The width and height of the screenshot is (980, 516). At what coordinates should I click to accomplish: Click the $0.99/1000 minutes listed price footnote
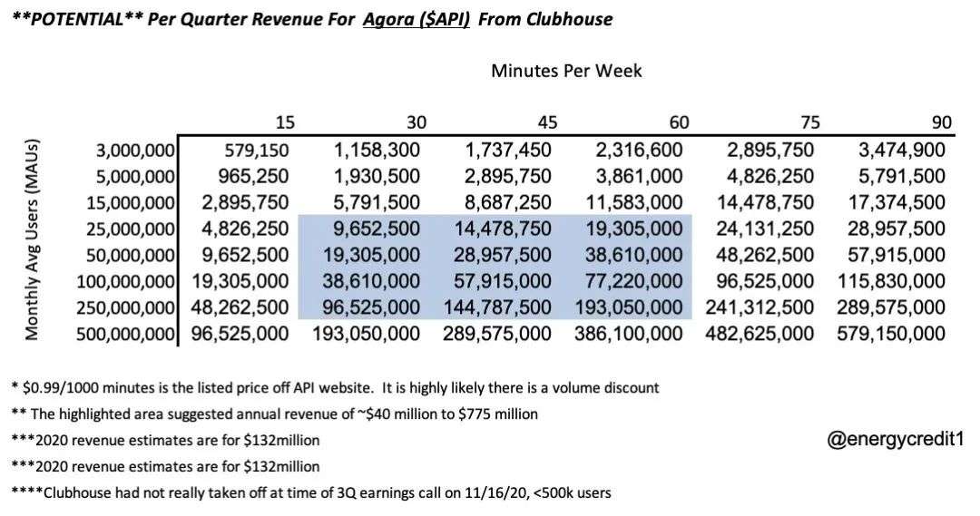(x=336, y=388)
